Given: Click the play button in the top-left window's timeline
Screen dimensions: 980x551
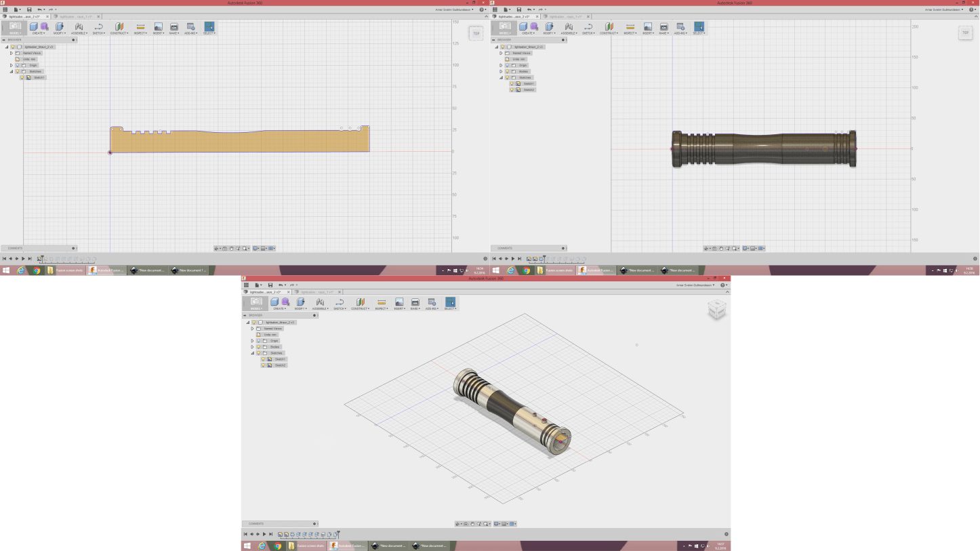Looking at the screenshot, I should click(x=23, y=259).
